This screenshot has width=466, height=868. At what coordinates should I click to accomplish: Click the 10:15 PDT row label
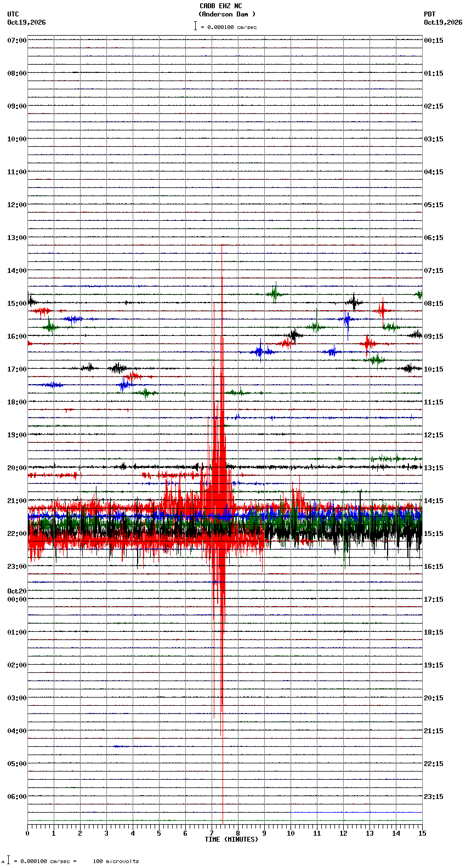(434, 369)
